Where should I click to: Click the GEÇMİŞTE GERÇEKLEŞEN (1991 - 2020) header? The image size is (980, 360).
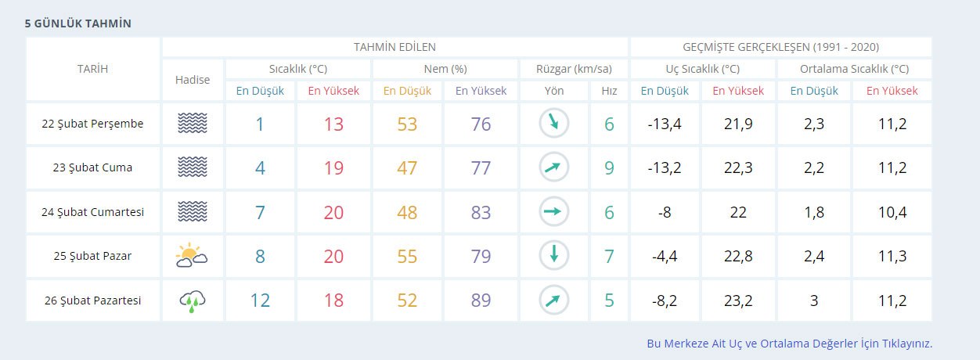pyautogui.click(x=781, y=47)
